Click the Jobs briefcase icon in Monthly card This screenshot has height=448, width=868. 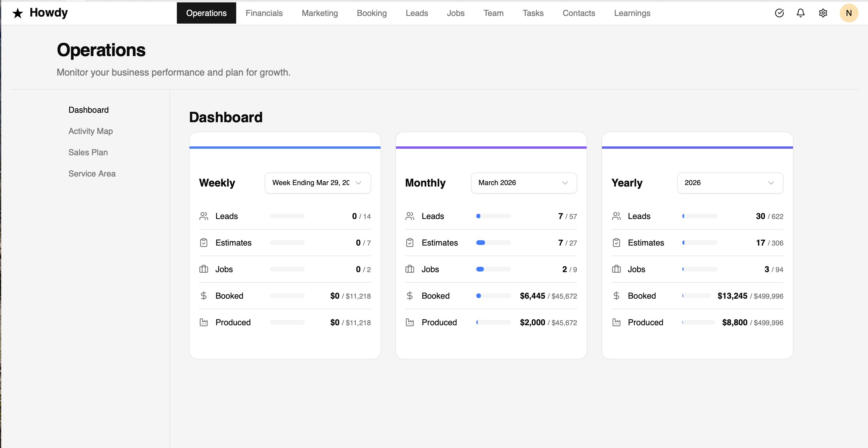[x=410, y=269]
